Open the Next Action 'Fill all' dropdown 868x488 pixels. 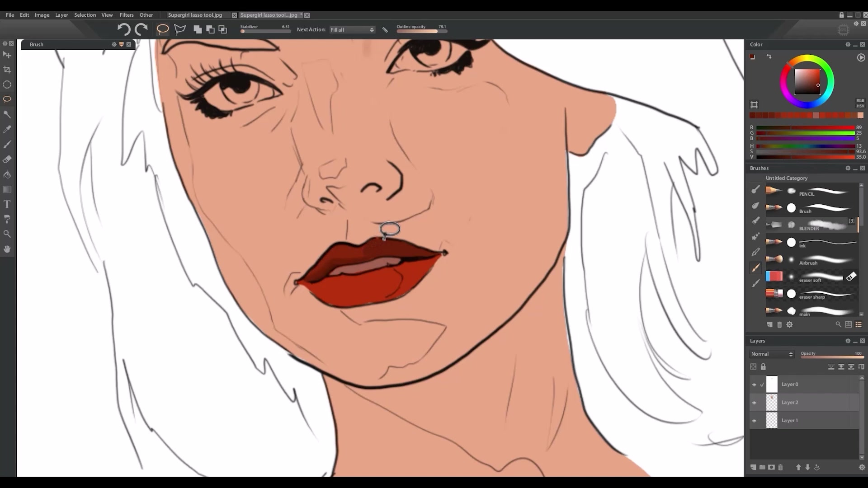[352, 29]
